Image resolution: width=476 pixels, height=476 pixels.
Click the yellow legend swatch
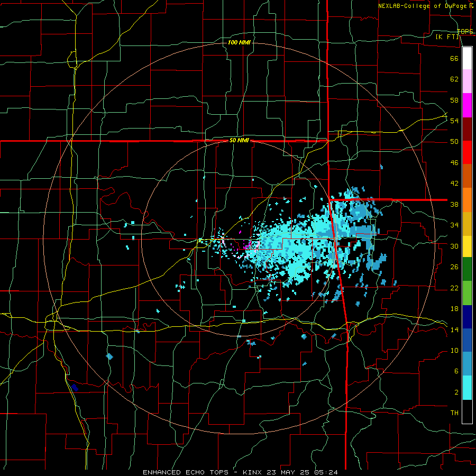coord(467,246)
